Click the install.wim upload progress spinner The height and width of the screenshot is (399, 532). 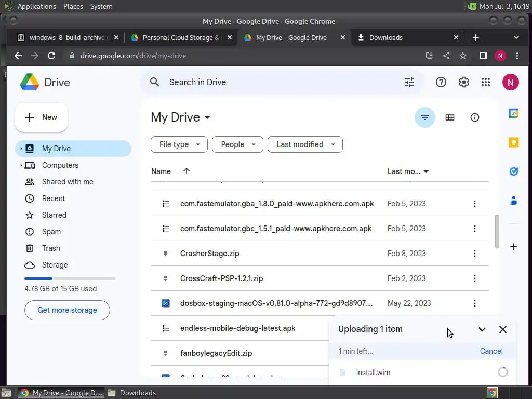point(502,372)
